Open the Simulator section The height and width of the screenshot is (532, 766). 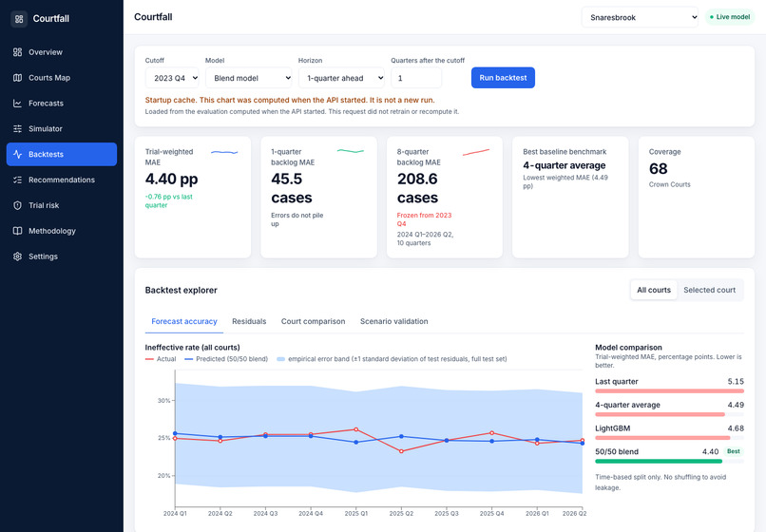[62, 128]
